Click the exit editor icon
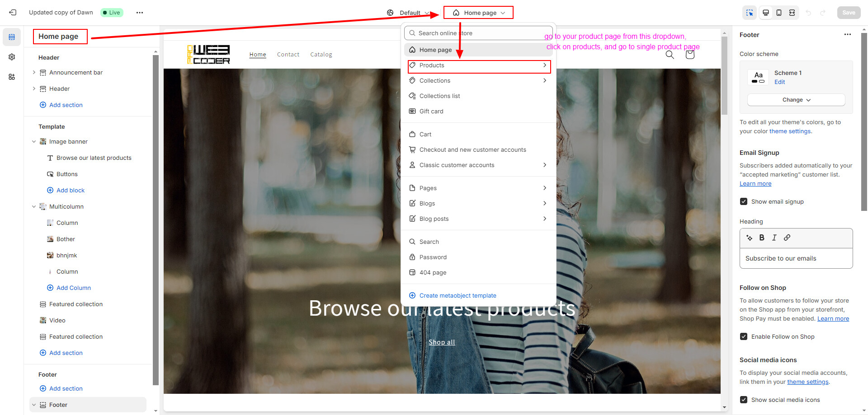The width and height of the screenshot is (868, 415). (13, 13)
